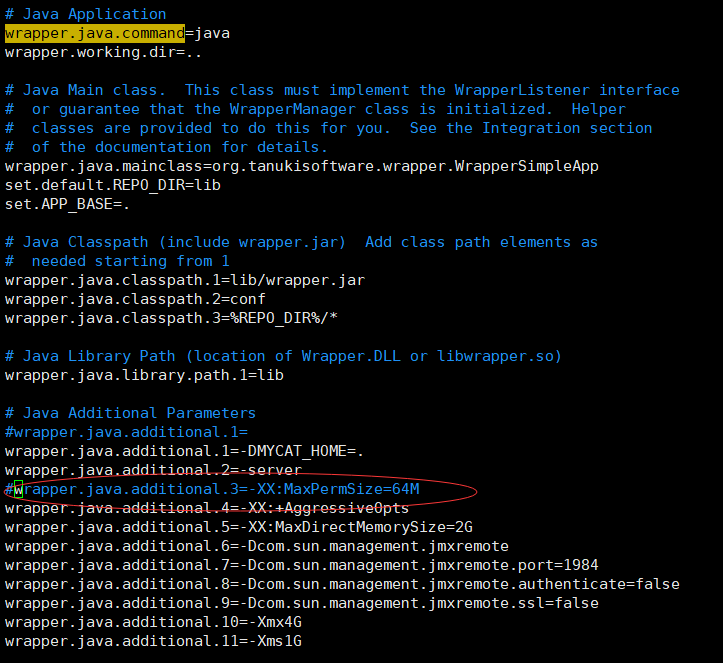Viewport: 723px width, 663px height.
Task: Click additional.5 MaxDirectMemorySize=2G line
Action: point(239,527)
